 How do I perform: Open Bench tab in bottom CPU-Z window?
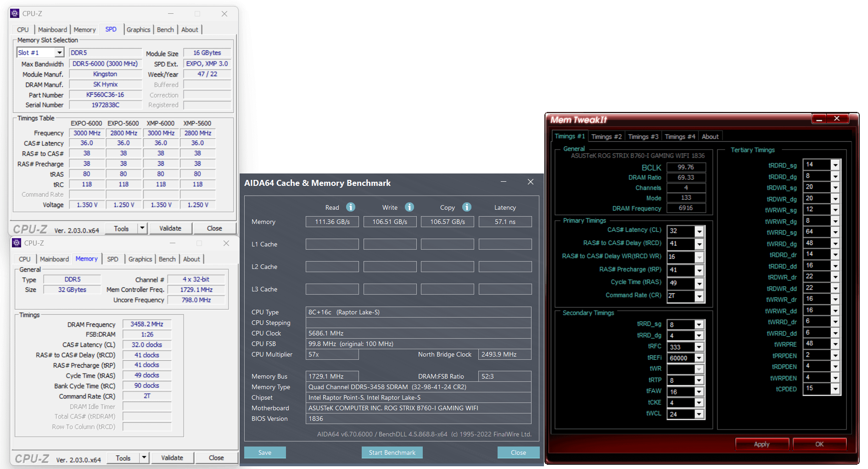tap(167, 259)
